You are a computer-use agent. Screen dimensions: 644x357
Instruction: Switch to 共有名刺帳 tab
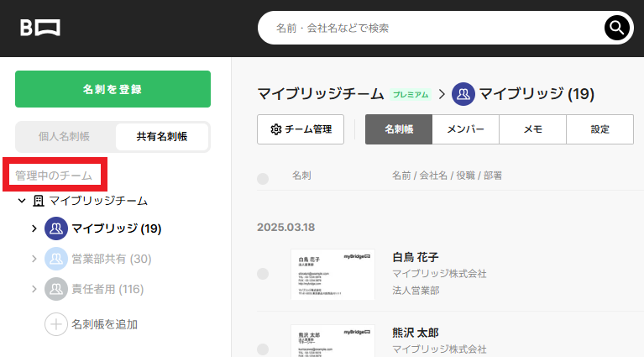(x=162, y=136)
